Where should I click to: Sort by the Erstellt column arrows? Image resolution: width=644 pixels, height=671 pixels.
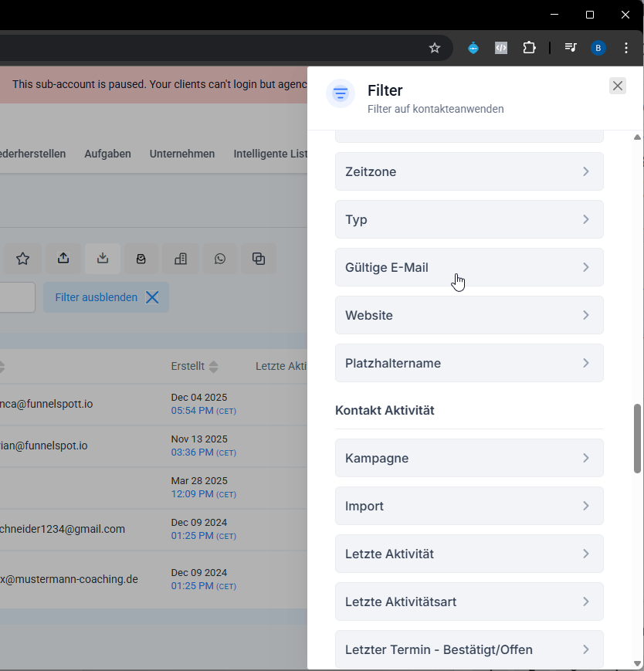[214, 366]
